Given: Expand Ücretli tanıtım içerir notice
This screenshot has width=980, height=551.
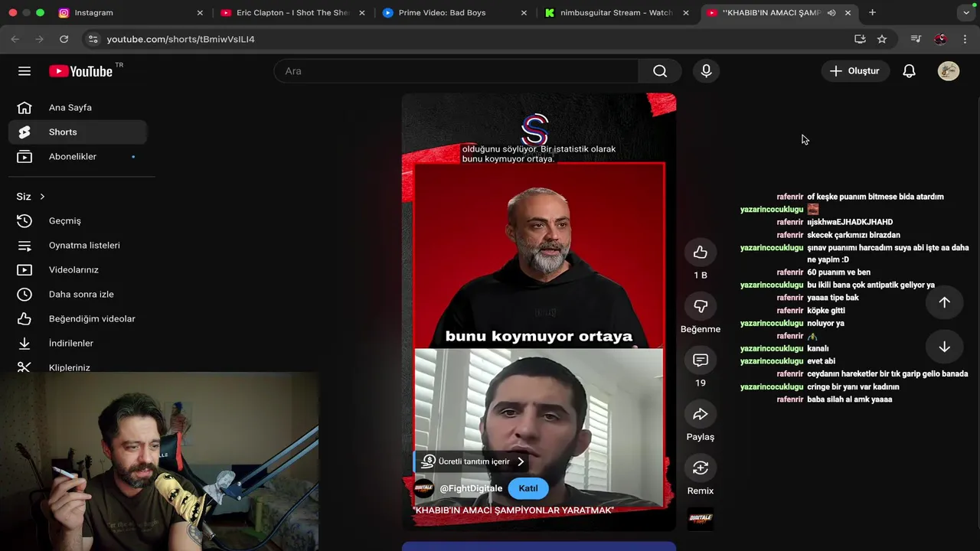Looking at the screenshot, I should click(x=472, y=461).
